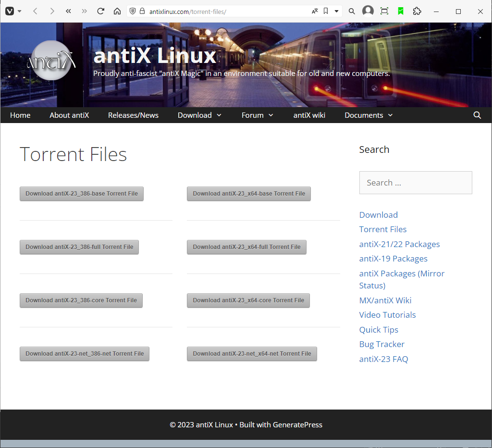Open the Home menu item
Image resolution: width=492 pixels, height=448 pixels.
(20, 115)
